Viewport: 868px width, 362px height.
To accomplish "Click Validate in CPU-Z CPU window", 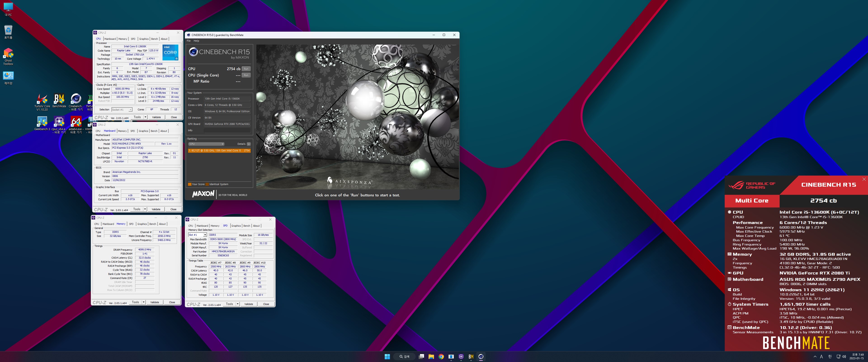I will [156, 117].
